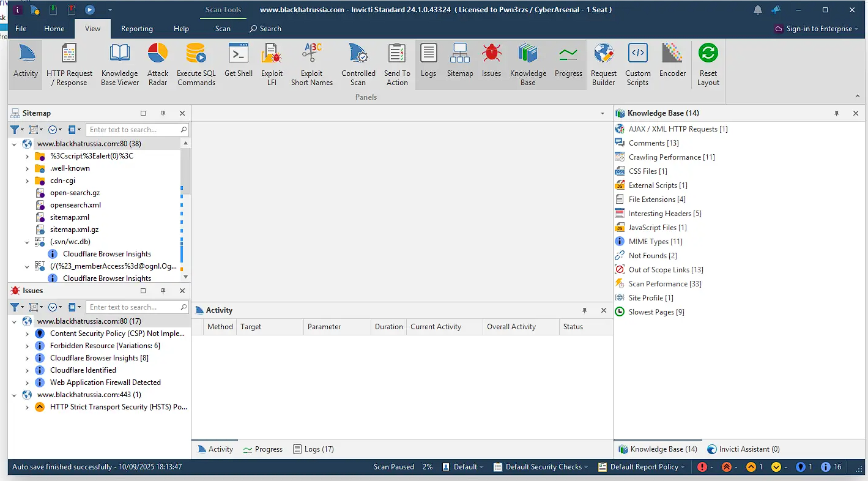The height and width of the screenshot is (481, 868).
Task: Maximize the Sitemap panel
Action: click(x=143, y=113)
